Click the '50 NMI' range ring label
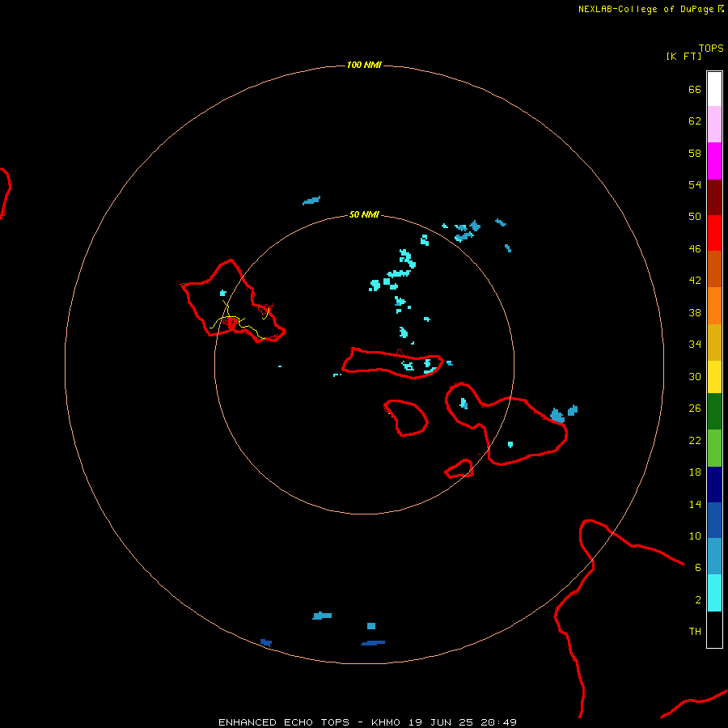728x728 pixels. click(364, 214)
